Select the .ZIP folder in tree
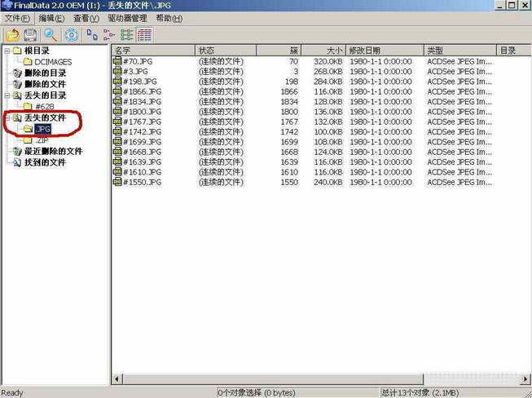 [42, 140]
